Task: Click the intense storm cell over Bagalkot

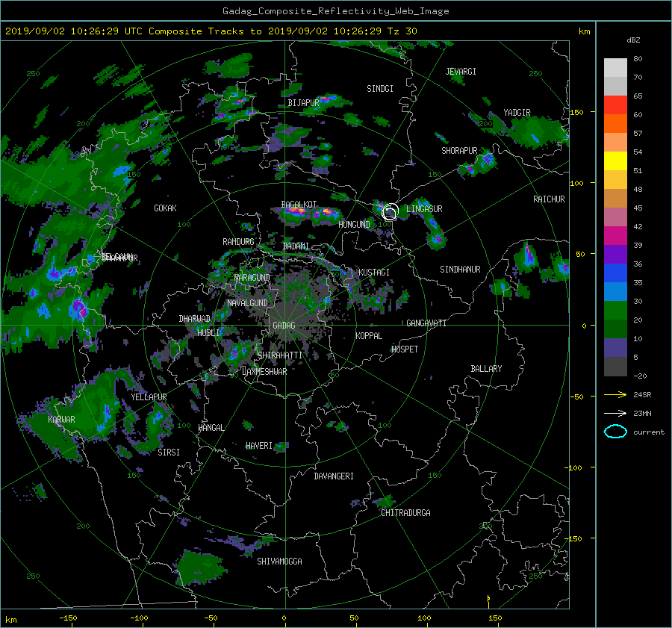Action: pos(296,212)
